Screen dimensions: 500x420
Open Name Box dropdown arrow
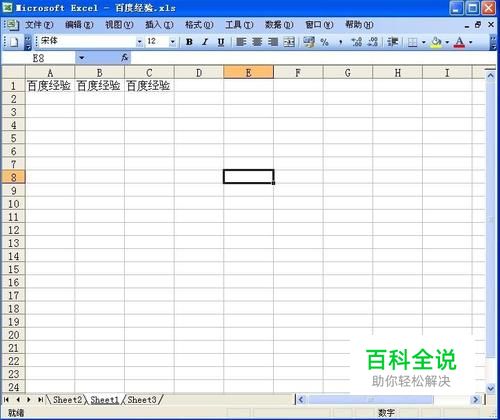tap(81, 58)
